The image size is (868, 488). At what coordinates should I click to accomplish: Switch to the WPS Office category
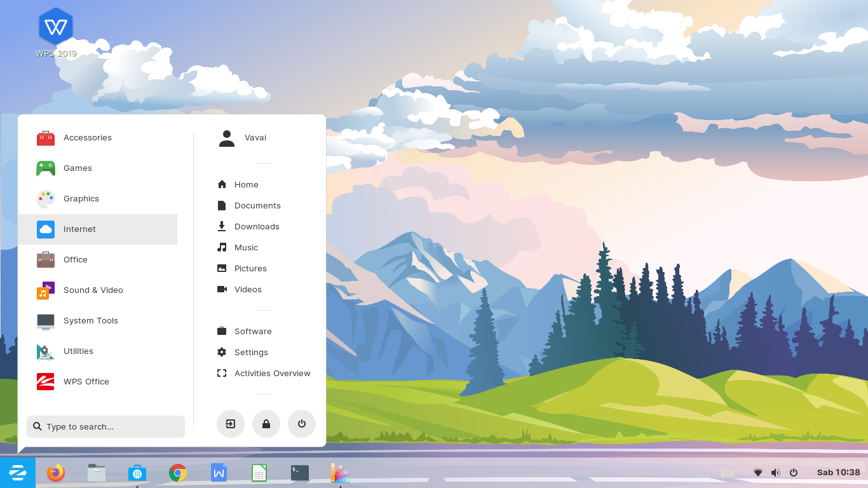(x=86, y=381)
